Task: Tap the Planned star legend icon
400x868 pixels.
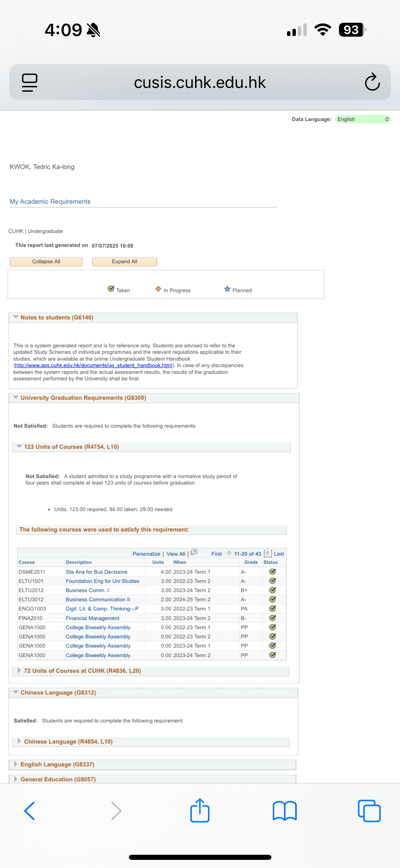Action: point(227,289)
